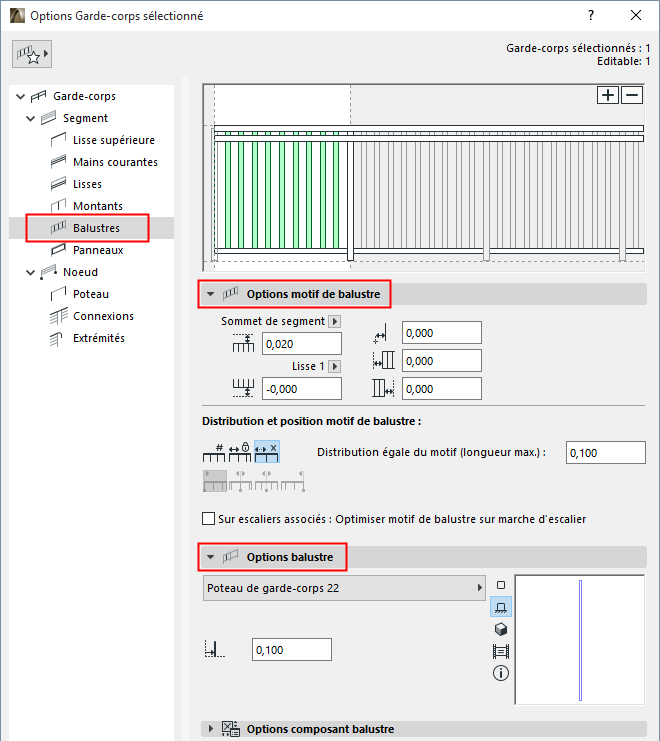This screenshot has width=660, height=741.
Task: Show baluster 2D square preview mode
Action: point(501,585)
